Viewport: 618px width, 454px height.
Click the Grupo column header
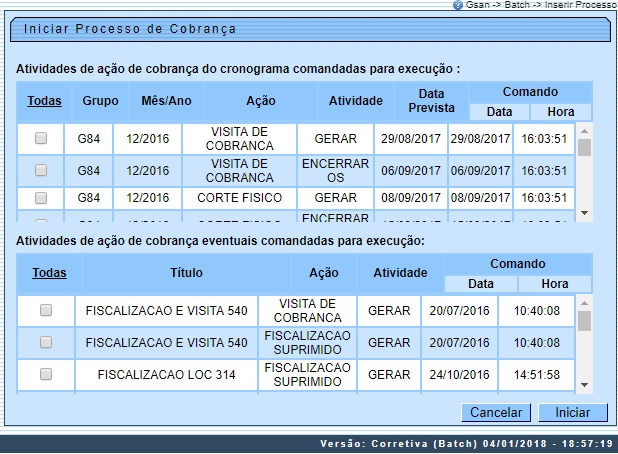tap(101, 101)
